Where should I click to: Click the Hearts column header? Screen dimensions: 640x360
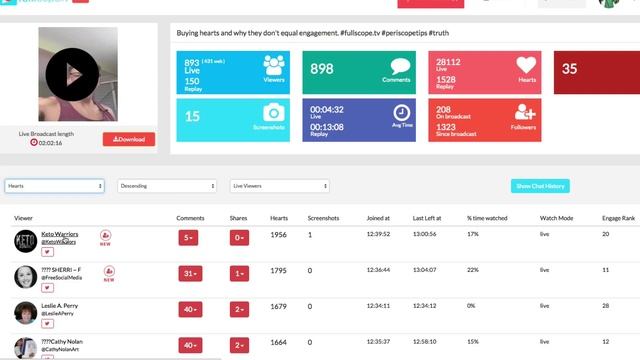point(279,218)
